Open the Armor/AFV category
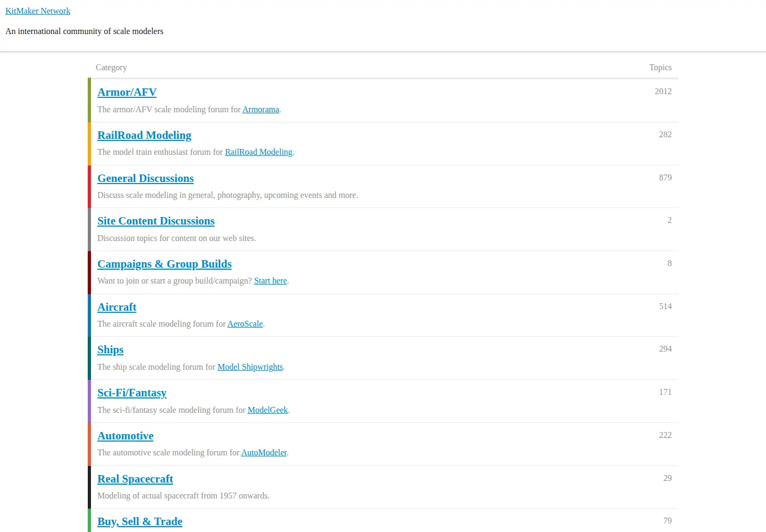Image resolution: width=766 pixels, height=532 pixels. click(127, 93)
